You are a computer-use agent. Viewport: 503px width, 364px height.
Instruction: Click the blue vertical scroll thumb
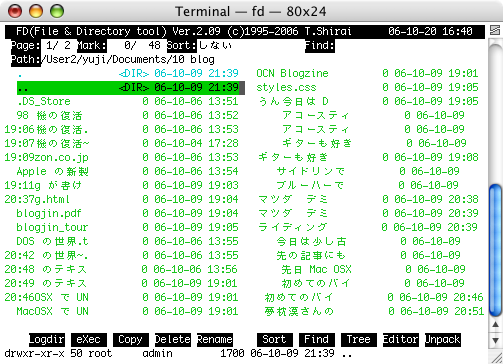(495, 250)
